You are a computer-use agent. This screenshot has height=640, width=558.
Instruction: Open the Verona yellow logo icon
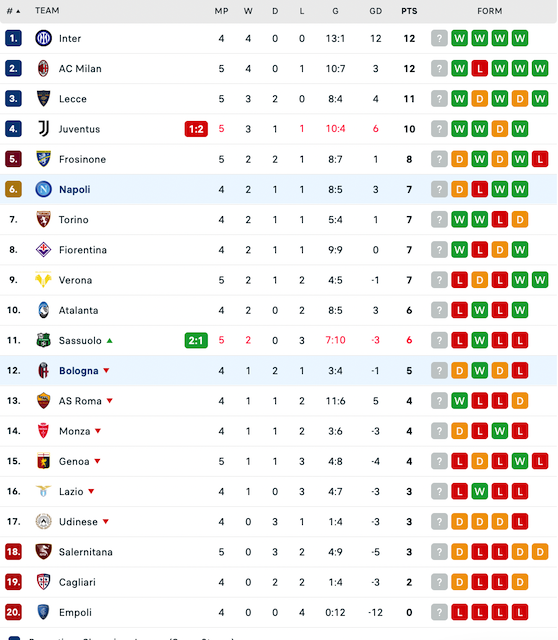pyautogui.click(x=43, y=280)
